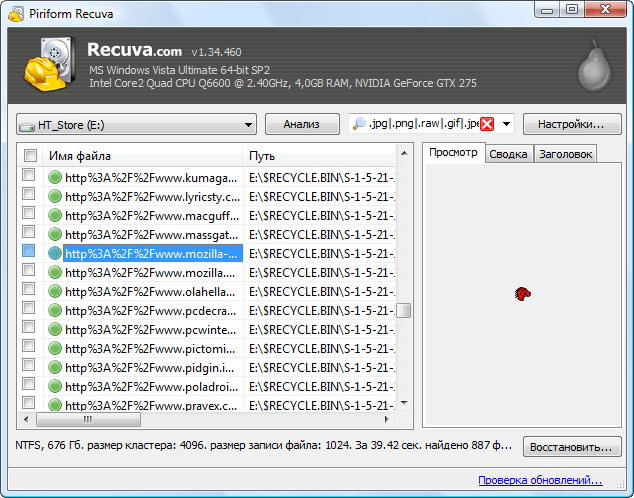Click the scroll up arrow of file list
Screen dimensions: 634x498
(404, 154)
